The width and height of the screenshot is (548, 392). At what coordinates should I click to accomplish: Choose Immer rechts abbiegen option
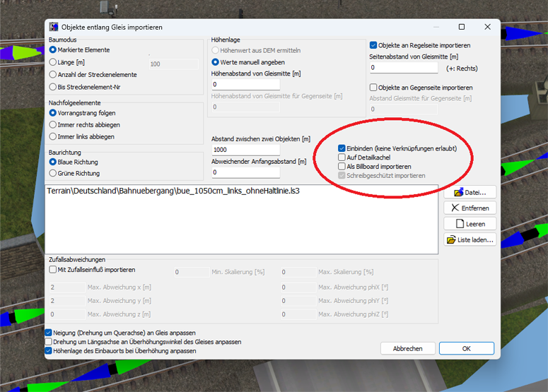pos(53,124)
